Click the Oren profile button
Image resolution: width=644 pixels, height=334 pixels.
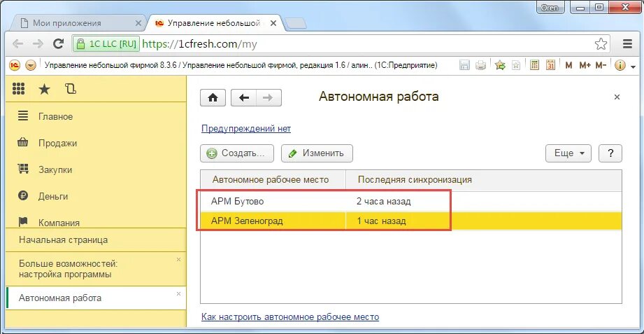coord(550,8)
